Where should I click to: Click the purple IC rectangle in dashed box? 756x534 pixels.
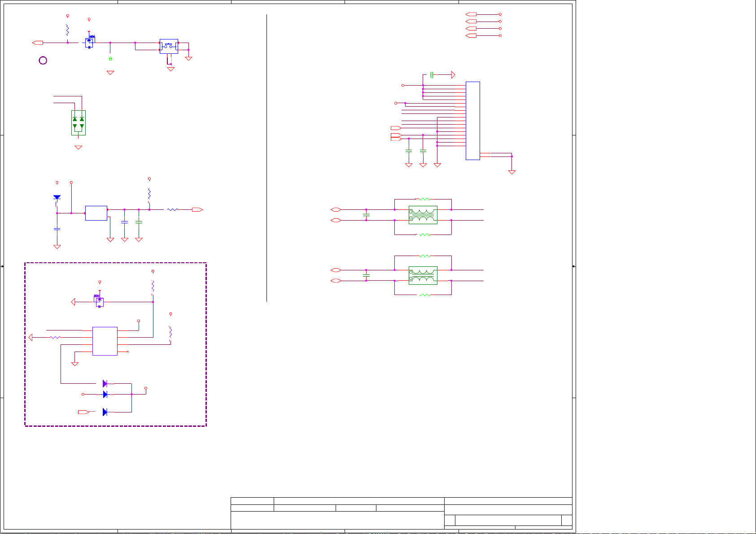[105, 341]
